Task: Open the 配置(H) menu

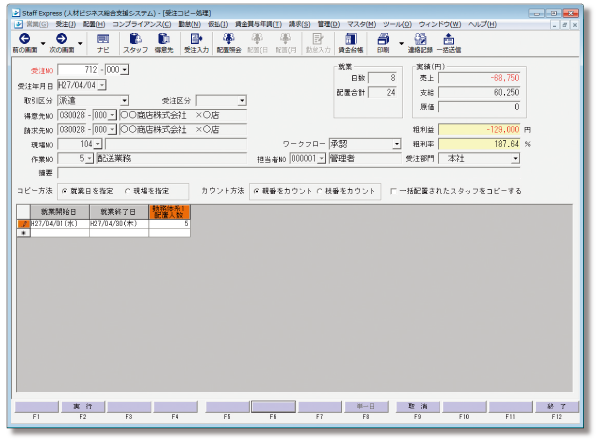Action: (94, 24)
